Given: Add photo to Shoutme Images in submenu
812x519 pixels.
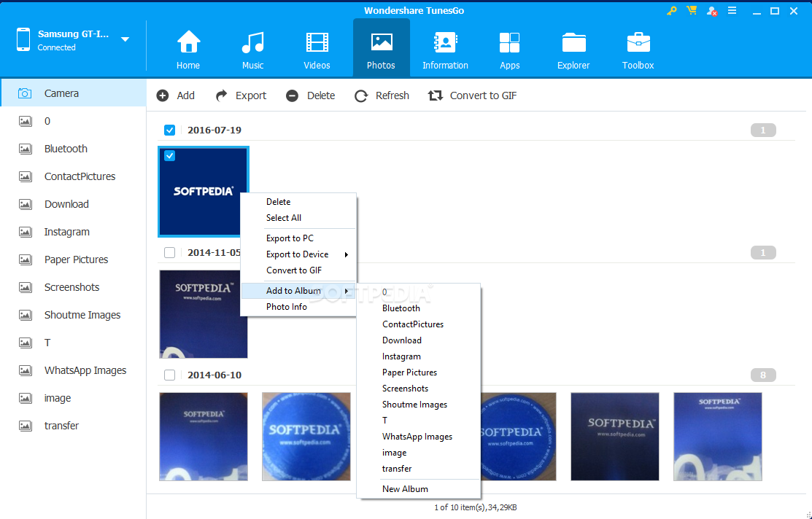Looking at the screenshot, I should [419, 404].
